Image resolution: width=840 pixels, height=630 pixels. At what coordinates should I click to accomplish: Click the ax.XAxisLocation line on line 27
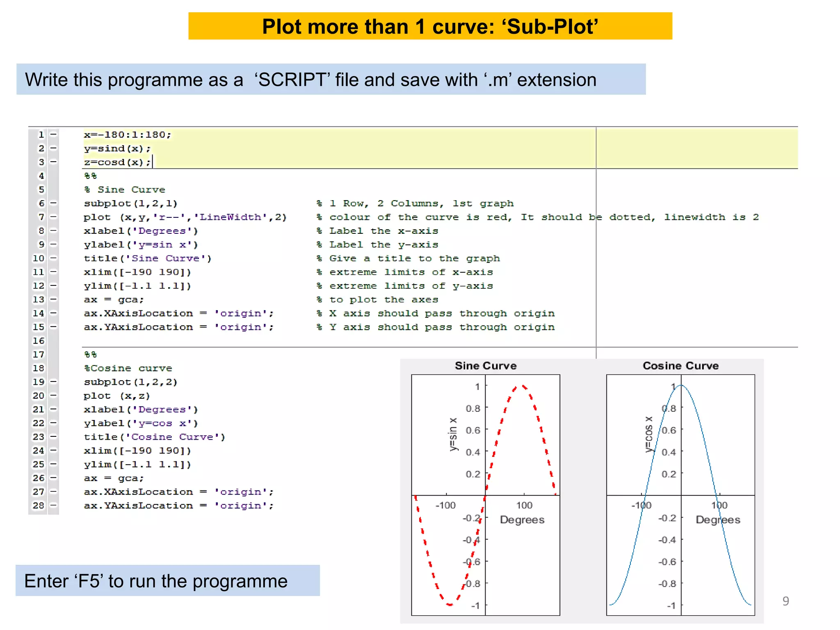point(178,492)
